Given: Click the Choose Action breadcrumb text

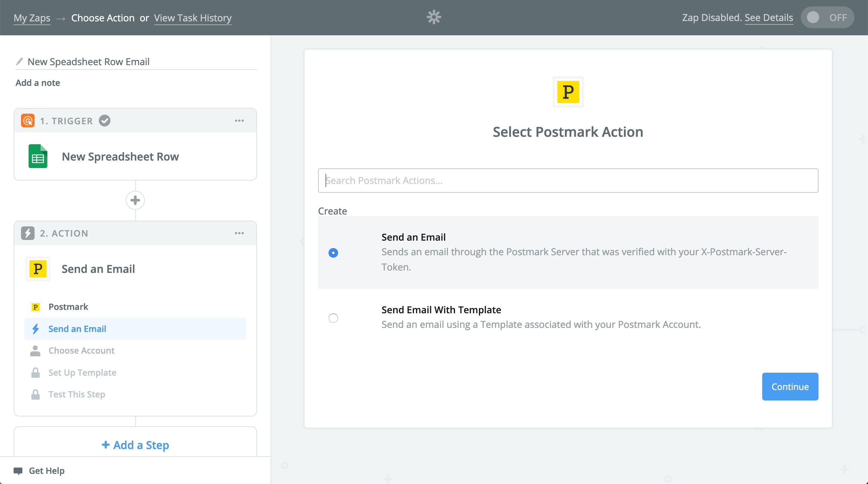Looking at the screenshot, I should click(103, 18).
